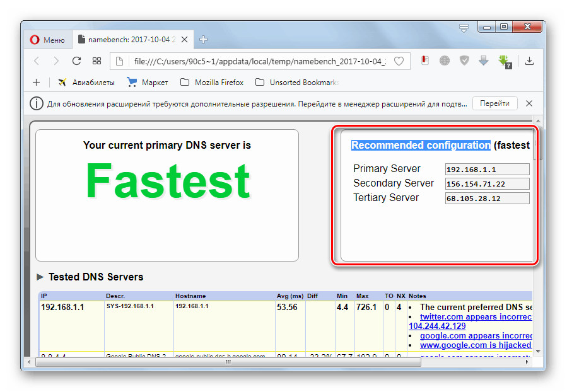Open the Unsorted Bookmarks folder
This screenshot has width=567, height=392.
click(297, 83)
